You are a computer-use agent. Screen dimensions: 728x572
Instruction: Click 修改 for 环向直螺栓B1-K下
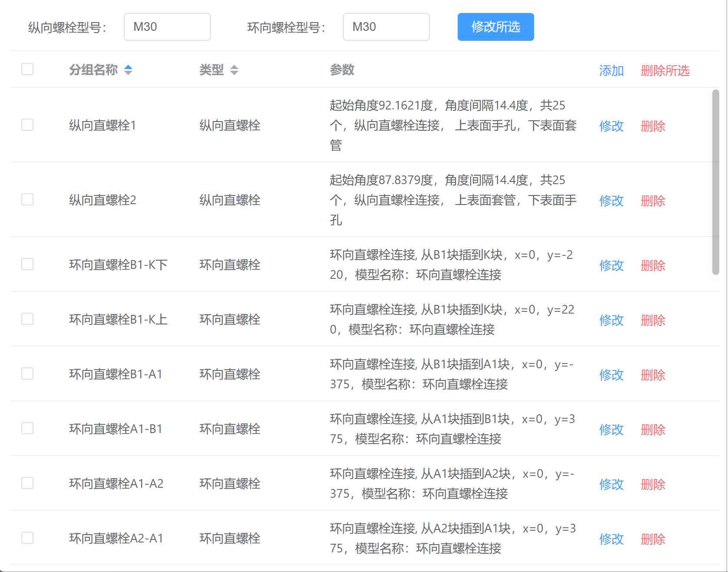tap(612, 265)
